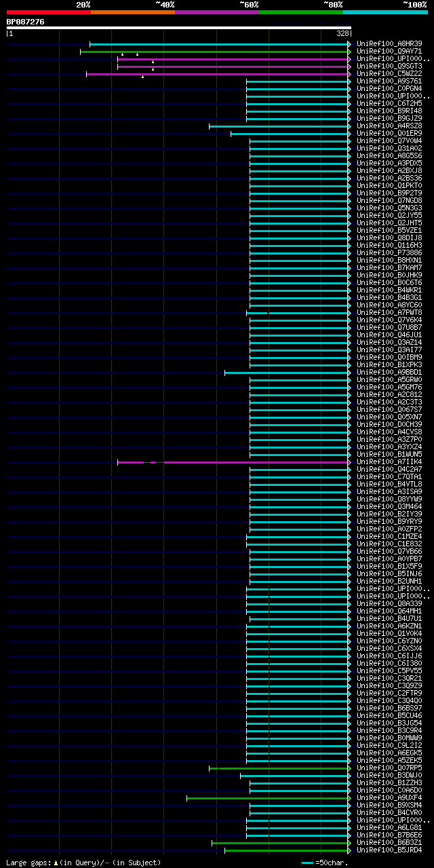
Task: Select the UniRef100_Q8YYW9 label
Action: 389,499
